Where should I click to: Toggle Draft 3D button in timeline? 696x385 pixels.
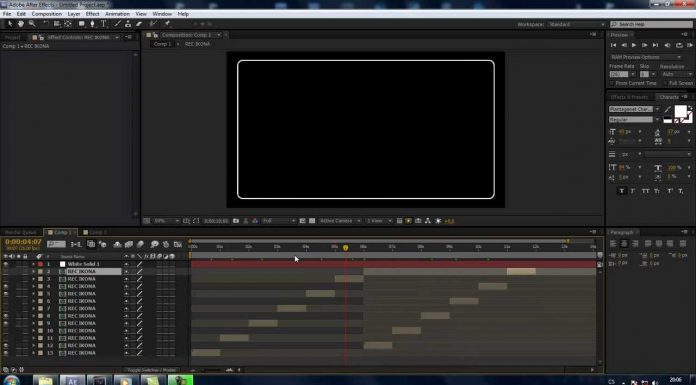click(x=103, y=244)
